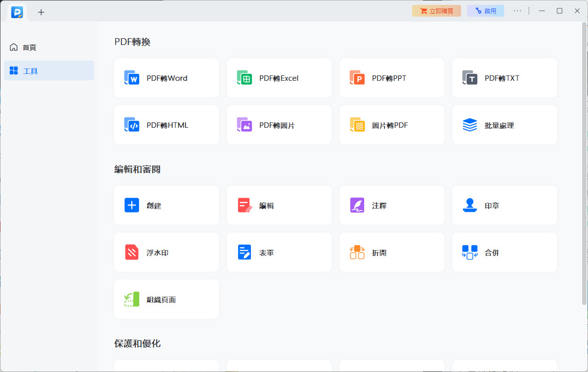
Task: Open the PDF轉HTML converter icon
Action: [132, 125]
